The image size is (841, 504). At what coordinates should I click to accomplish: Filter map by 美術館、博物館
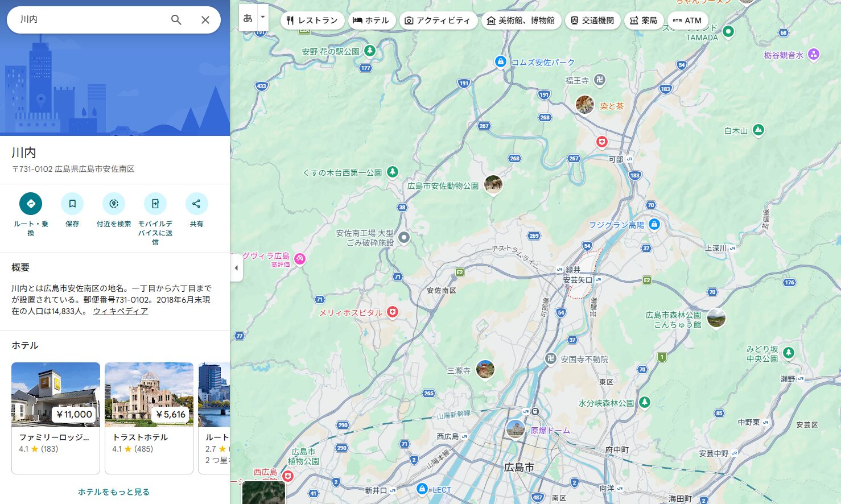(x=521, y=20)
